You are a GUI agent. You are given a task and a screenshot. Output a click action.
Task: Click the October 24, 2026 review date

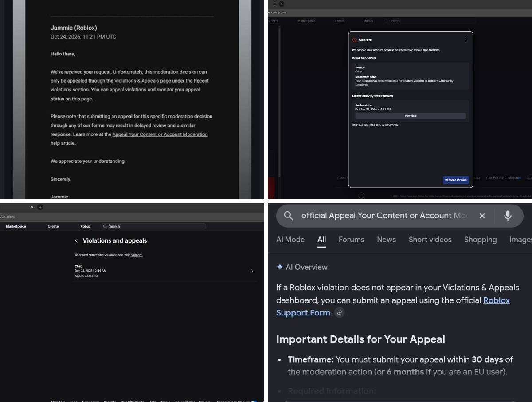click(x=373, y=109)
